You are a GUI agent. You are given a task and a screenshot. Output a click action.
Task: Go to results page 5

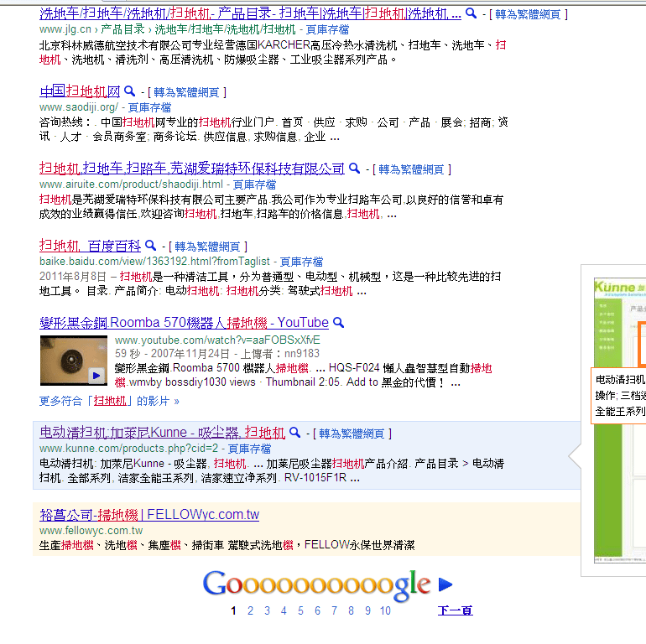[300, 610]
